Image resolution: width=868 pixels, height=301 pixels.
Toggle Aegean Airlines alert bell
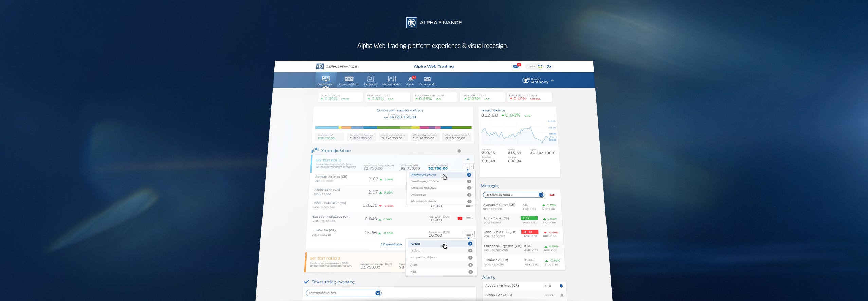(x=561, y=286)
